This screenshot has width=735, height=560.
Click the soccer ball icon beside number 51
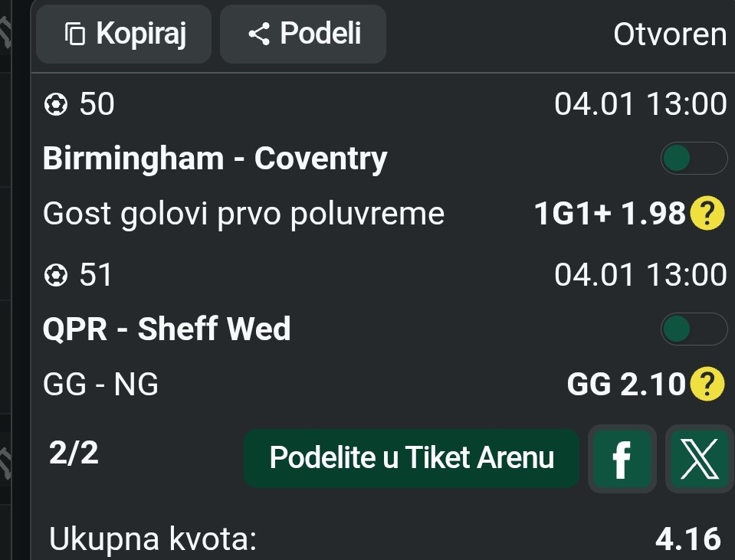(x=56, y=276)
